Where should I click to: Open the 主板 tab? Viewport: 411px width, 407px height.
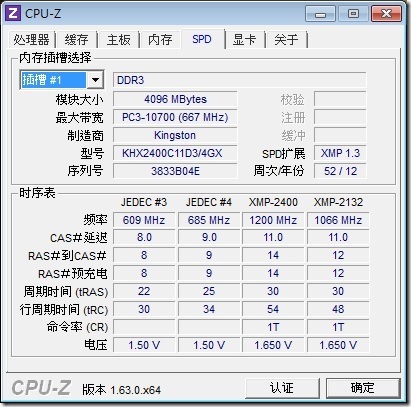[118, 40]
